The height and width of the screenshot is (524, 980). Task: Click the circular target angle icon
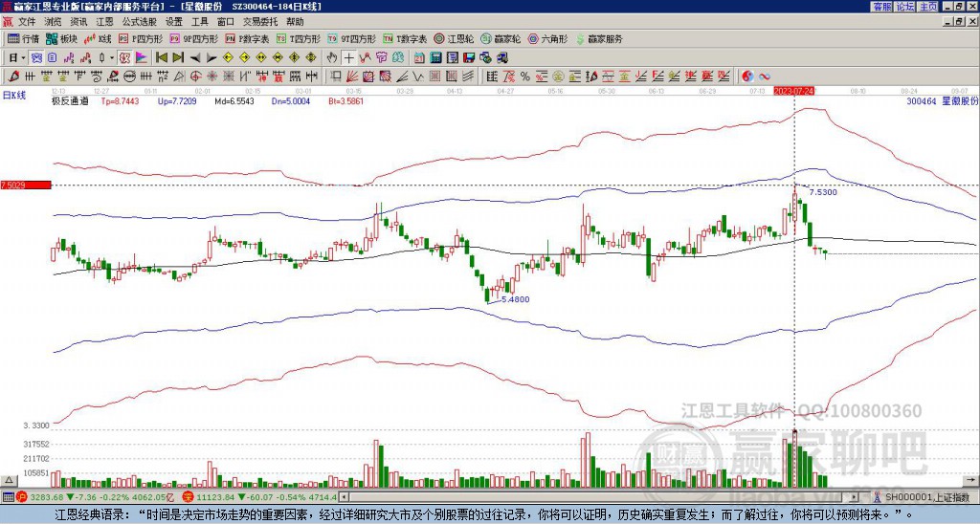pyautogui.click(x=195, y=76)
